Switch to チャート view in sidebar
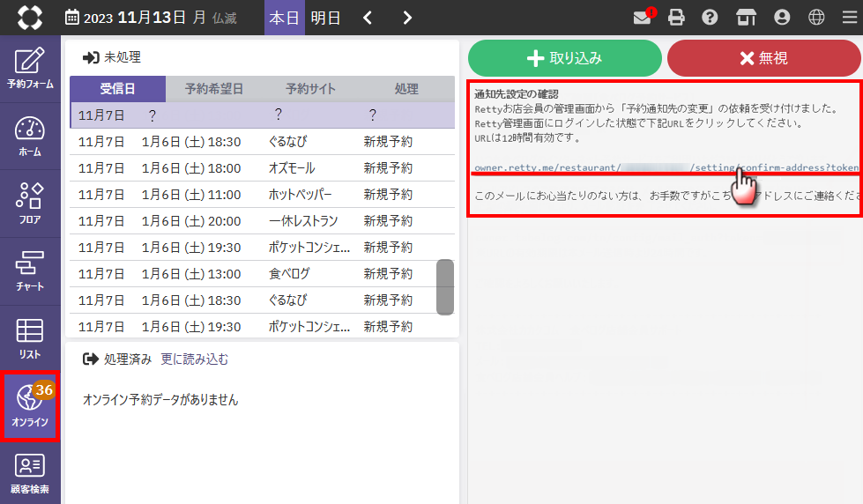 30,271
